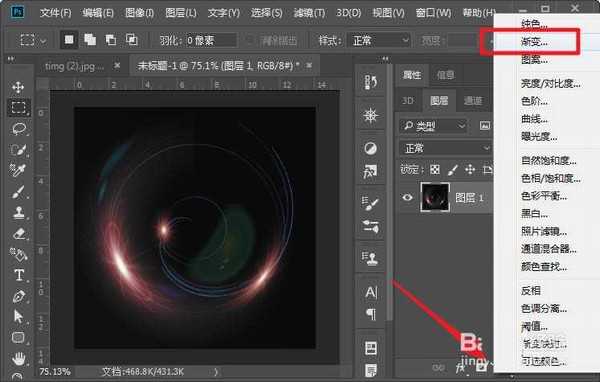This screenshot has height=382, width=600.
Task: Toggle lock position icon
Action: [470, 170]
